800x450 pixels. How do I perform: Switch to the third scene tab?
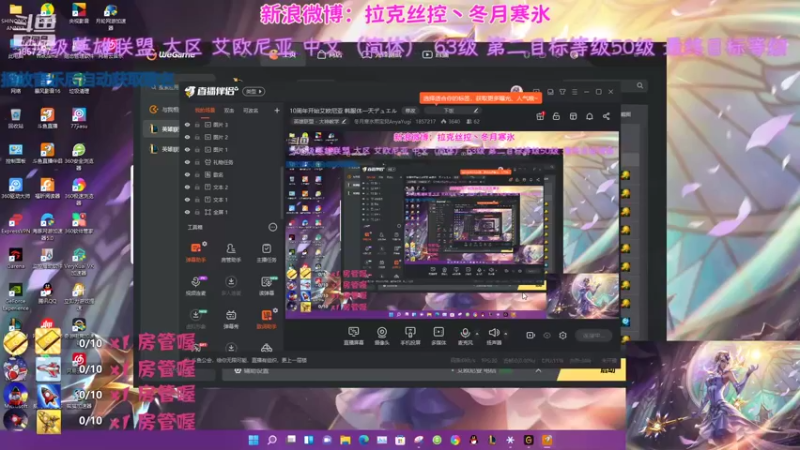tap(250, 110)
